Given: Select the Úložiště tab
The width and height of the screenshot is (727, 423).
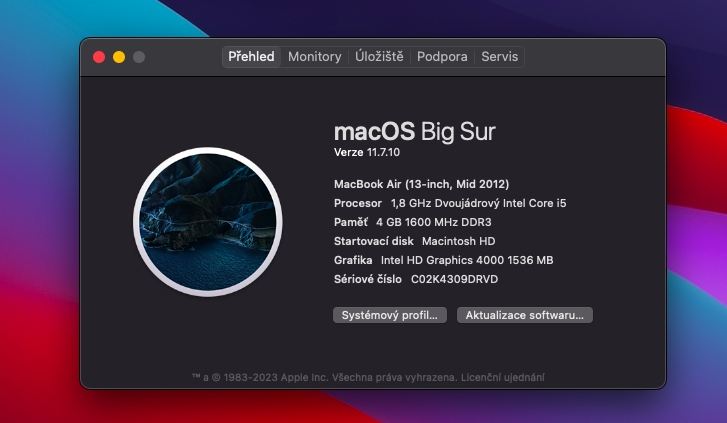Looking at the screenshot, I should [379, 57].
